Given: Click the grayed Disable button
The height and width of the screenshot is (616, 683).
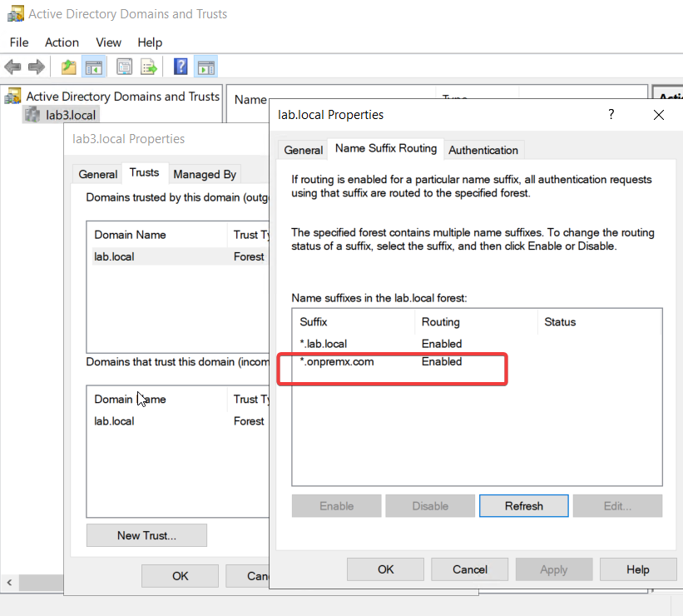Looking at the screenshot, I should pos(430,506).
